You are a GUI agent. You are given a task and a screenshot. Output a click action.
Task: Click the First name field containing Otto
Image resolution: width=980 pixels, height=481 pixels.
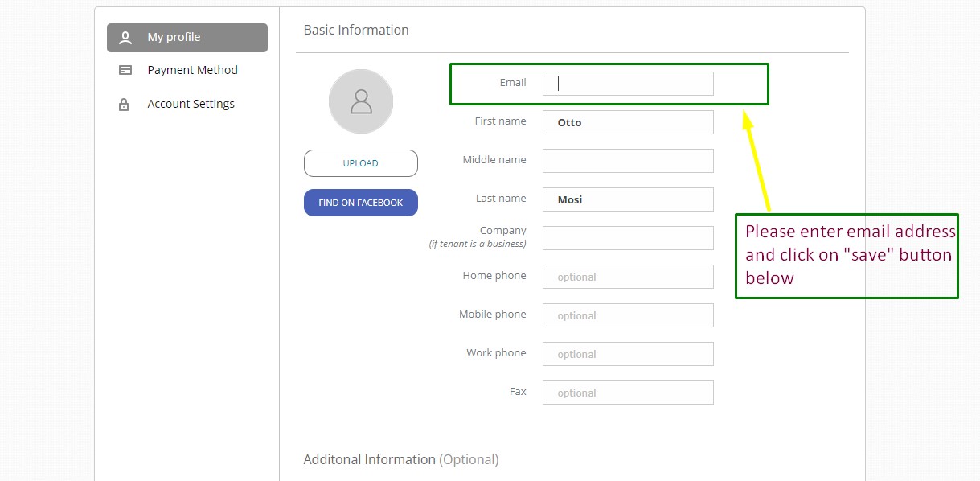pyautogui.click(x=628, y=122)
